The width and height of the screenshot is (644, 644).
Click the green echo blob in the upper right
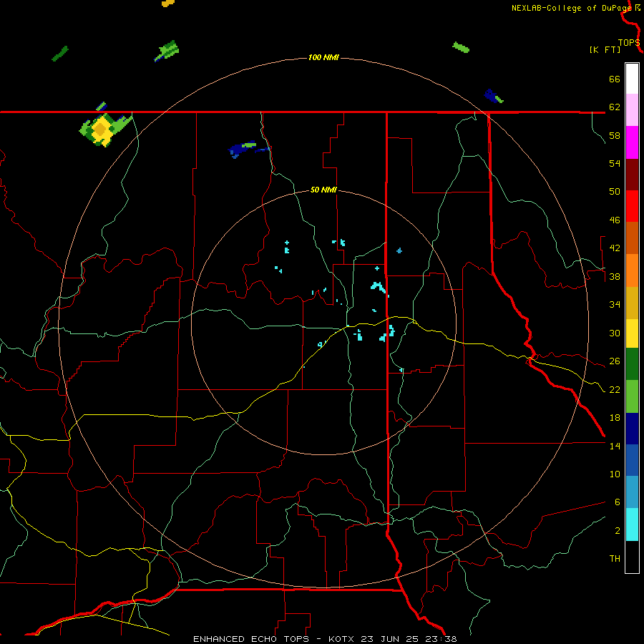tap(461, 47)
